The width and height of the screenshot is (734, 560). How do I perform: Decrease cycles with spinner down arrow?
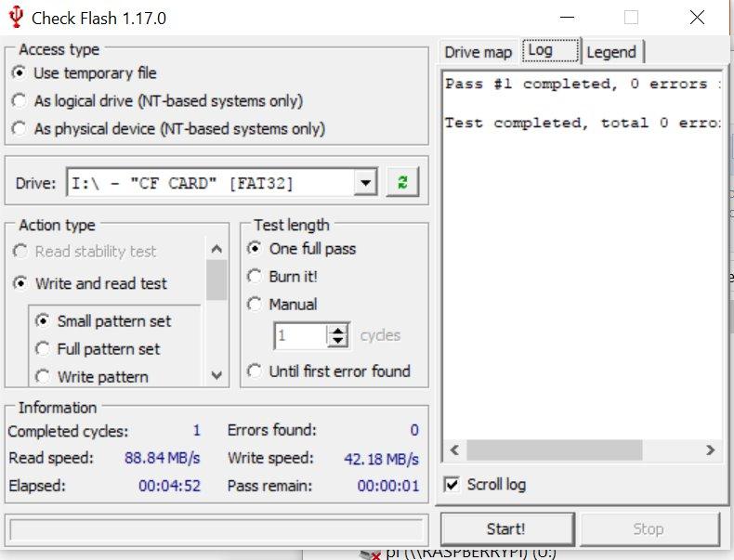coord(337,342)
